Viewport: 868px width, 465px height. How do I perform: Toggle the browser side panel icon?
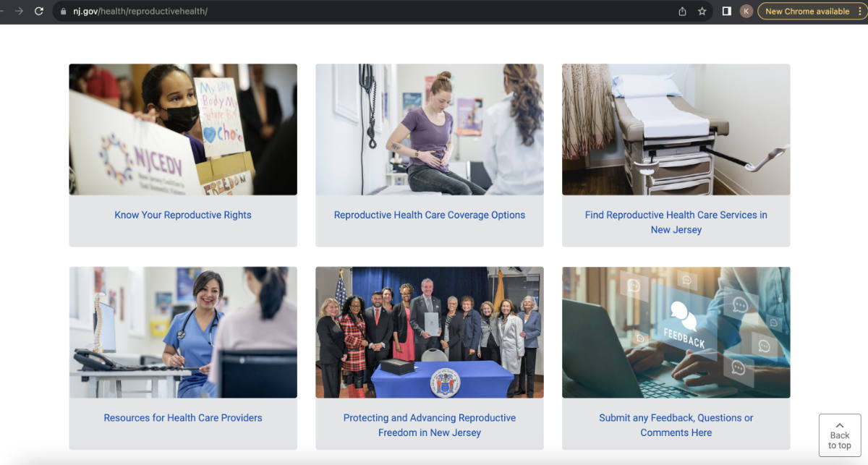click(x=727, y=12)
